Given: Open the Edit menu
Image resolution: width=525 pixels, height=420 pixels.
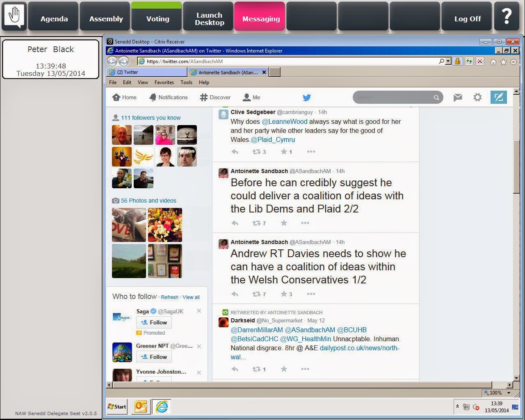Looking at the screenshot, I should pyautogui.click(x=127, y=82).
